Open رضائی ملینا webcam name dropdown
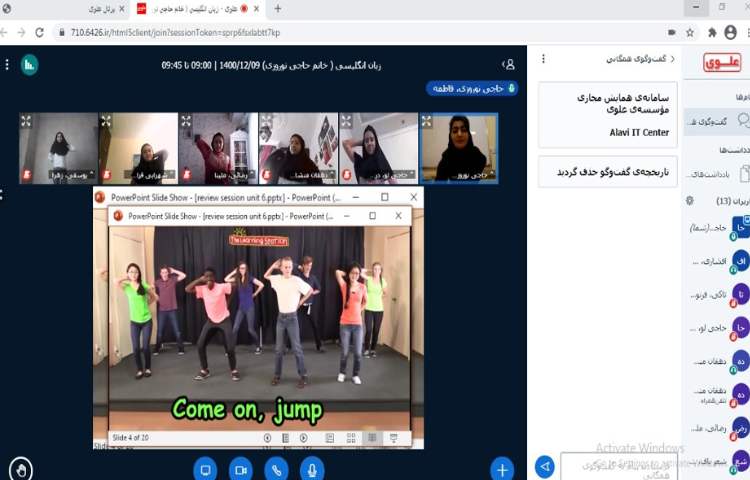Image resolution: width=750 pixels, height=480 pixels. 233,175
